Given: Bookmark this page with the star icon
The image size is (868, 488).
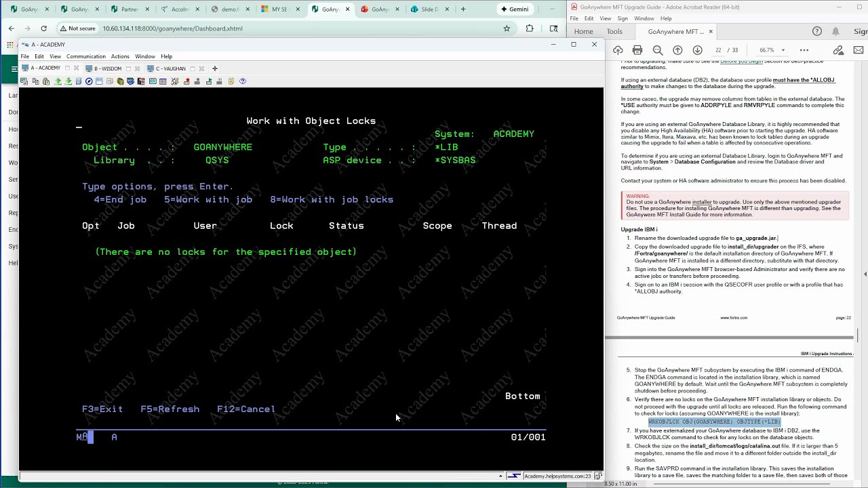Looking at the screenshot, I should tap(507, 28).
